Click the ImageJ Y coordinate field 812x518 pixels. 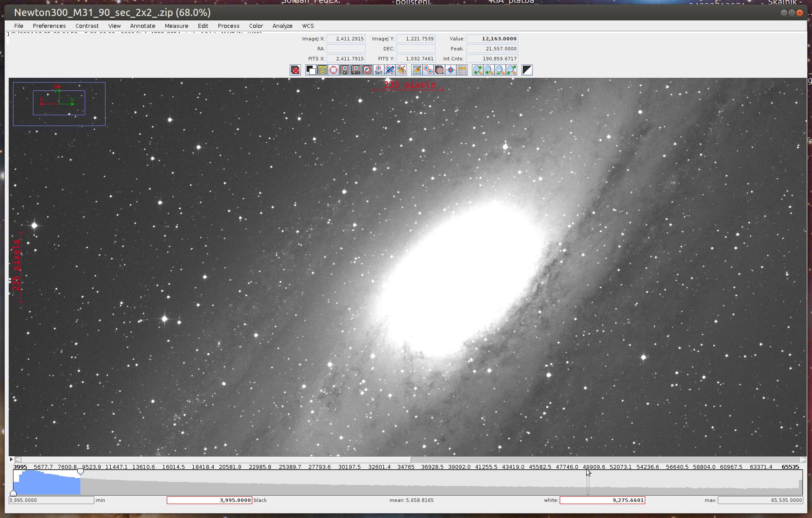tap(416, 39)
